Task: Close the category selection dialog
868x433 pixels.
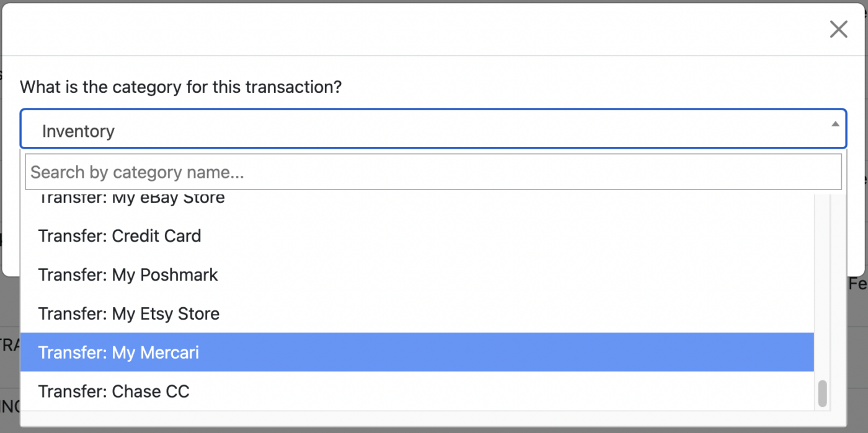Action: [x=838, y=29]
